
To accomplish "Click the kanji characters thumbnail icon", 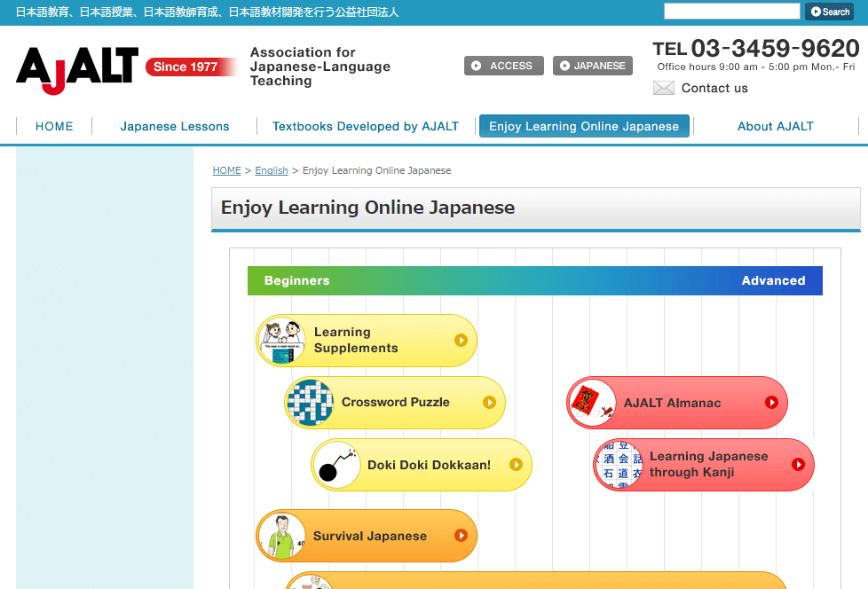I will click(619, 465).
